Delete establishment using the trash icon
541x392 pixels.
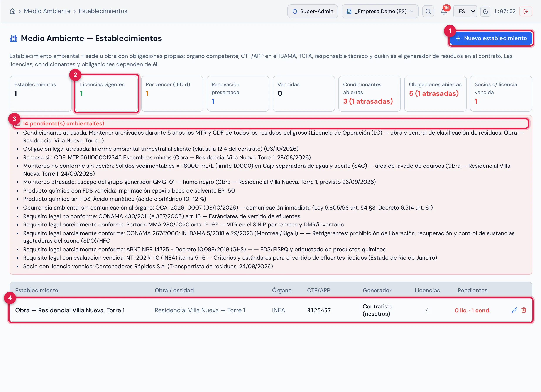pos(524,310)
